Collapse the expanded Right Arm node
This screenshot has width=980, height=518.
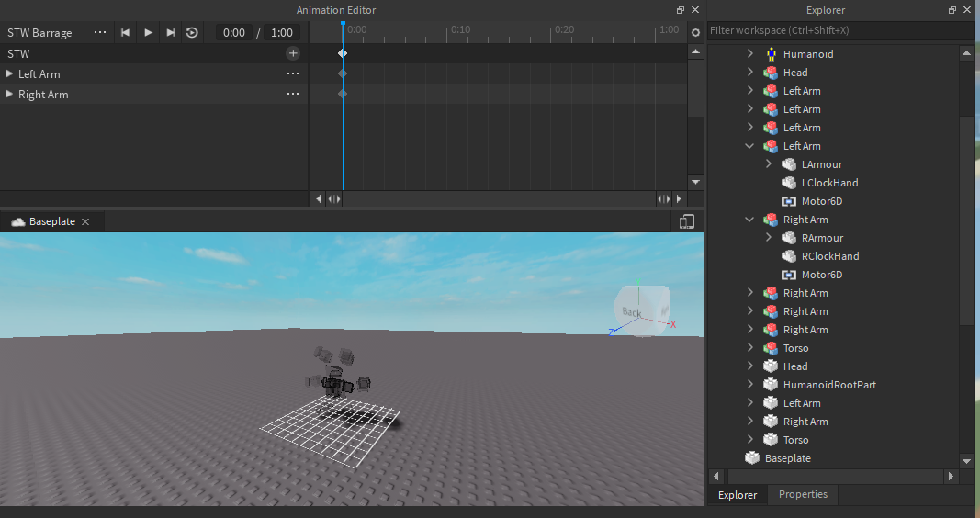click(x=750, y=220)
